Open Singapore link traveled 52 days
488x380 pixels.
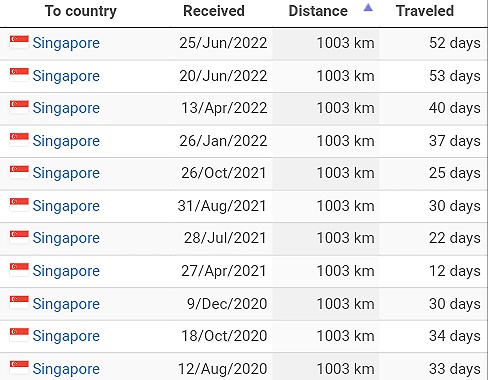point(66,43)
